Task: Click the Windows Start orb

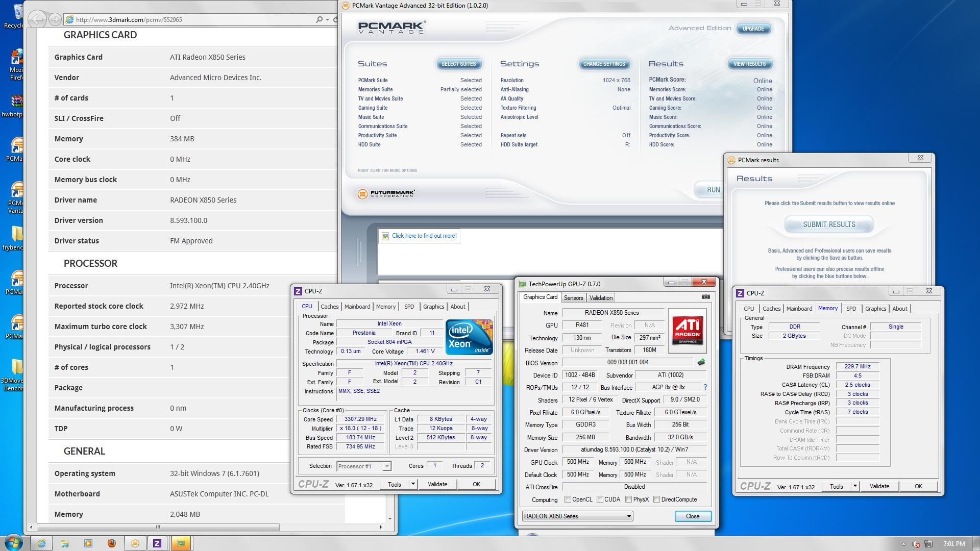Action: (x=13, y=543)
